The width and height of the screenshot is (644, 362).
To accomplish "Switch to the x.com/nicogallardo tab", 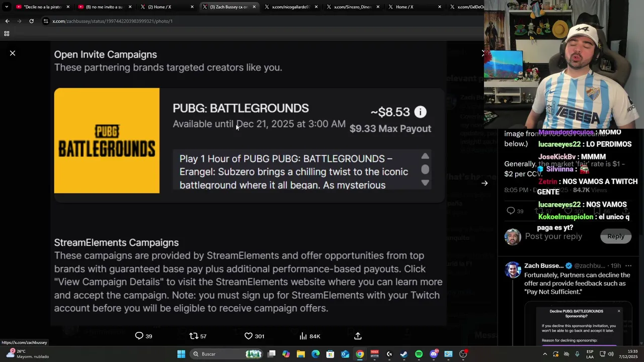I will (x=291, y=7).
